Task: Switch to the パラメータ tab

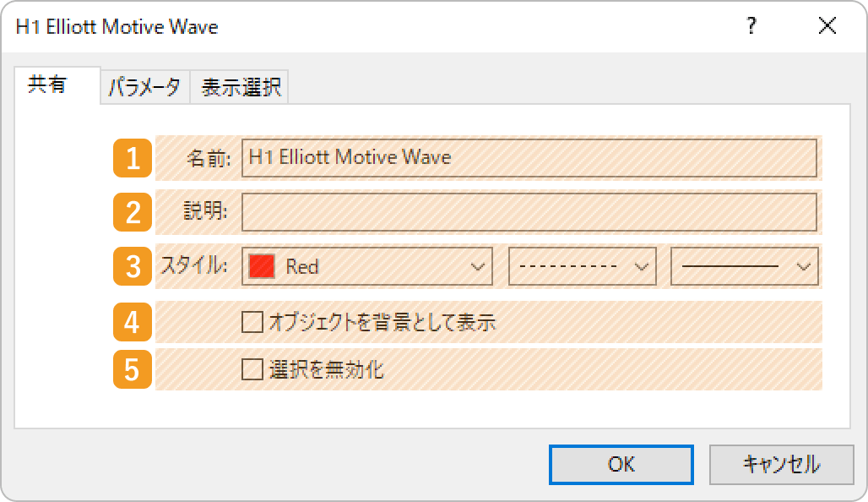Action: tap(144, 87)
